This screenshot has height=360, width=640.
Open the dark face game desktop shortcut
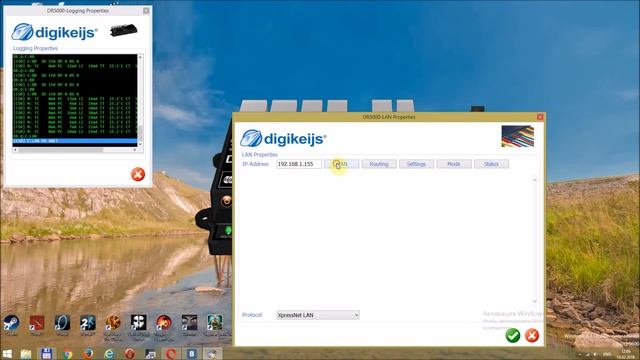[x=189, y=323]
